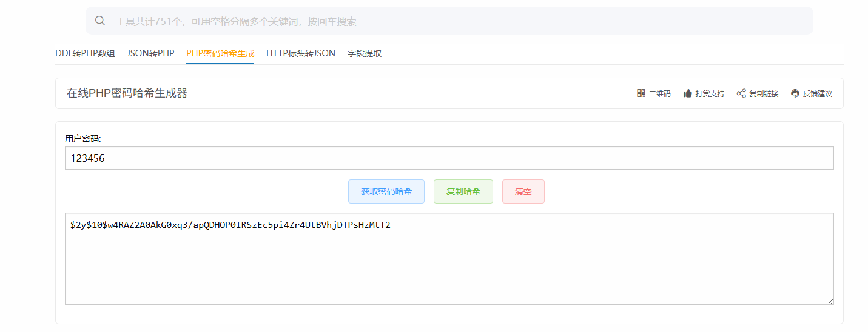Viewport: 868px width, 332px height.
Task: Click the 获取密码哈希 button
Action: click(x=386, y=191)
